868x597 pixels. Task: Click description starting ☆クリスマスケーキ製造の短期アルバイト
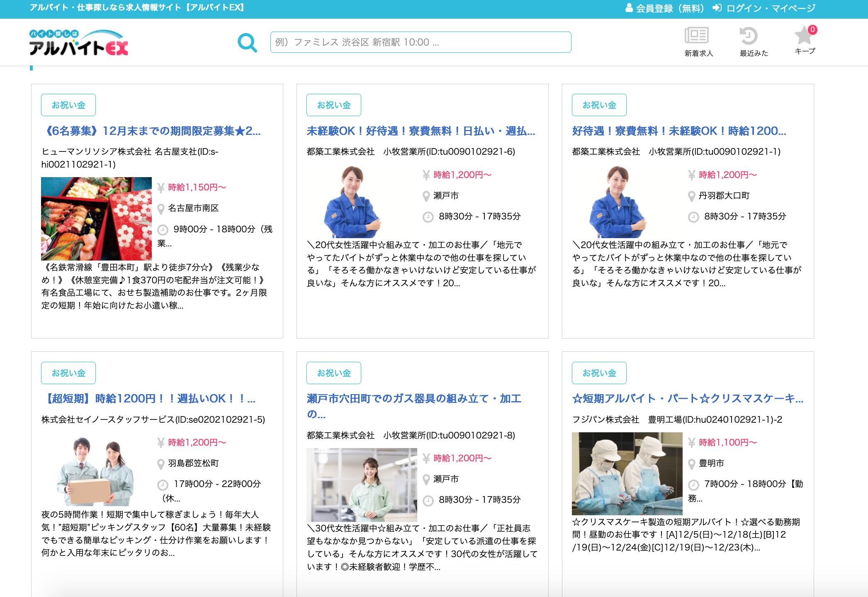[x=686, y=535]
